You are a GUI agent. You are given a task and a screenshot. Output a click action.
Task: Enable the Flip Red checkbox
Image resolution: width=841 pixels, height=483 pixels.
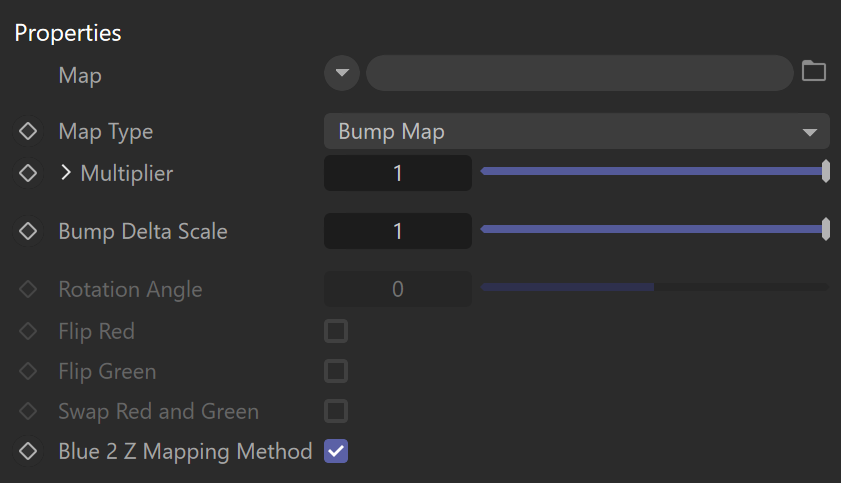(336, 331)
